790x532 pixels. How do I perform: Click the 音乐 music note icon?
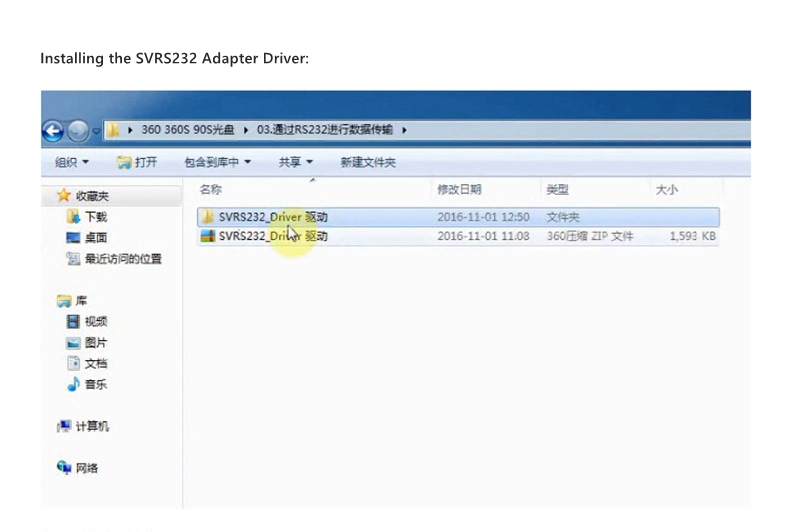(73, 384)
